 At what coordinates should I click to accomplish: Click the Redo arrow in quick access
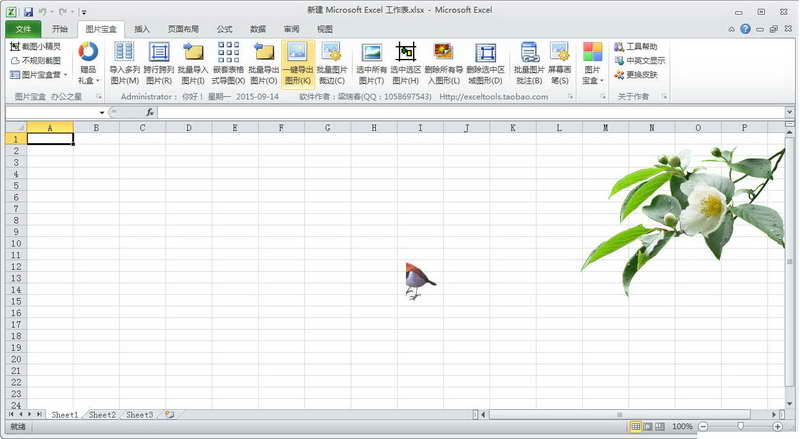63,11
